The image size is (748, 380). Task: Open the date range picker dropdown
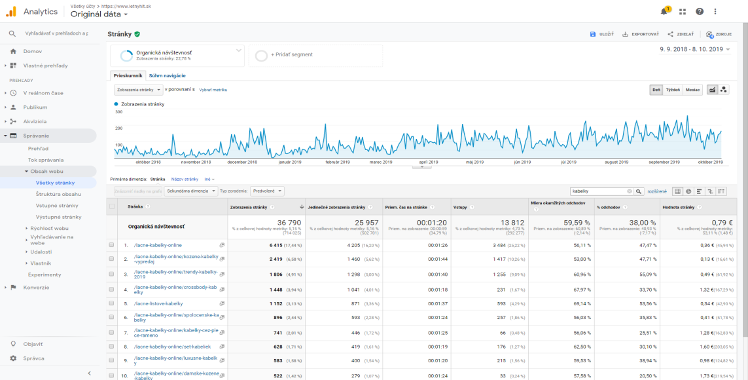coord(695,49)
